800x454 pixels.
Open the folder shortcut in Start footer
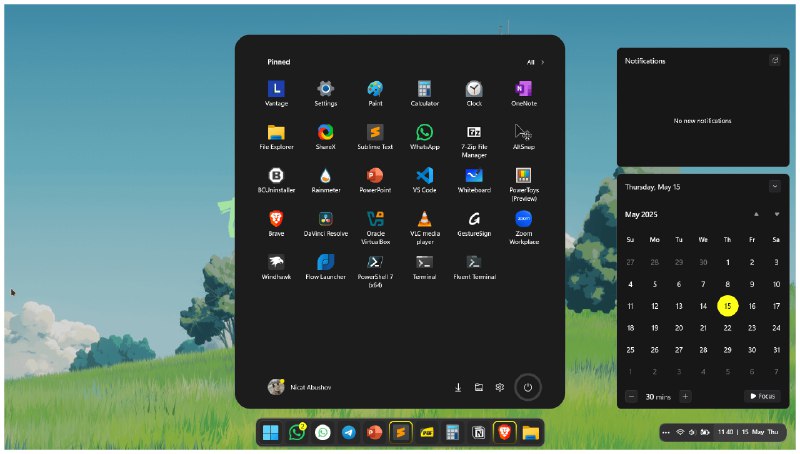pos(479,387)
